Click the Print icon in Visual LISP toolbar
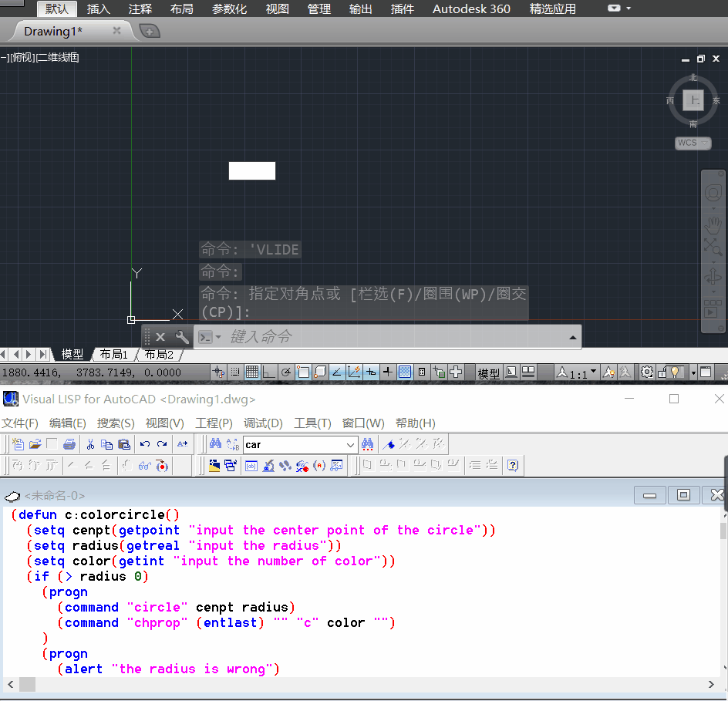Viewport: 728px width, 701px height. click(69, 444)
